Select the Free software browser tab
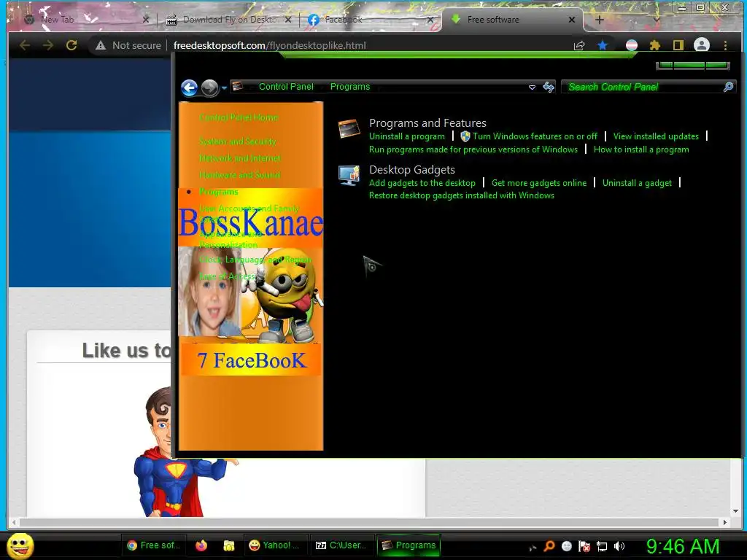 (x=512, y=20)
